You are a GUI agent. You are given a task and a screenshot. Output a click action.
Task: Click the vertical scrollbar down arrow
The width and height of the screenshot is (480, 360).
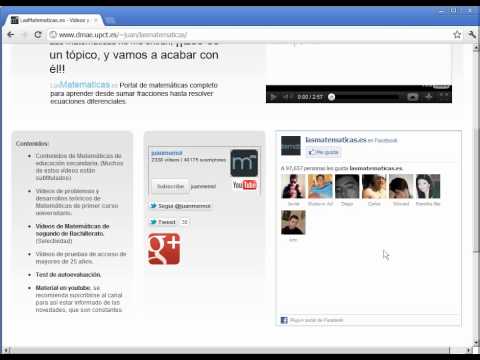[476, 342]
